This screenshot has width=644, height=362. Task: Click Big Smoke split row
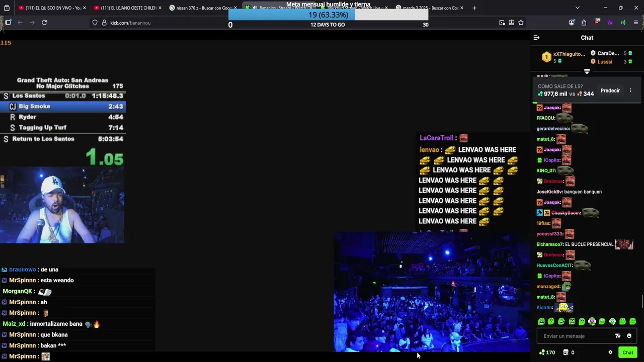point(62,106)
